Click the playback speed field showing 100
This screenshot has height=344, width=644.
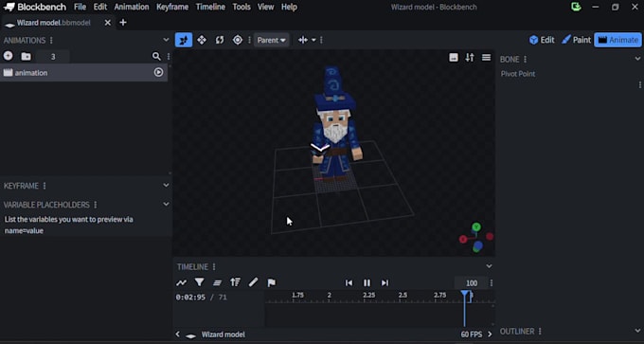[472, 282]
